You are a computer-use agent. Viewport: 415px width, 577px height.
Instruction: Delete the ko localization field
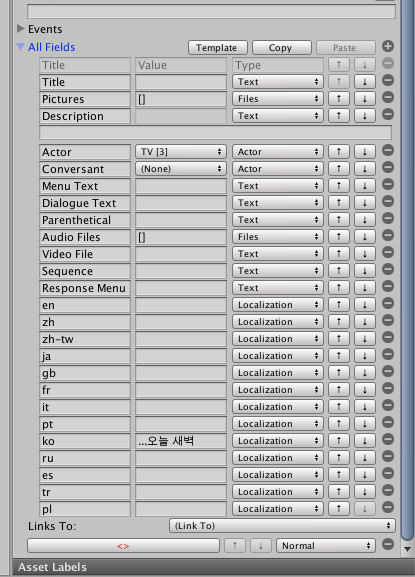388,439
